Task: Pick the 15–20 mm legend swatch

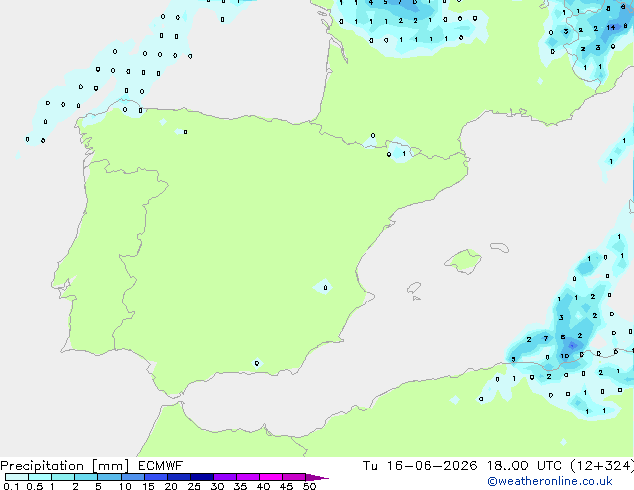Action: pos(155,477)
